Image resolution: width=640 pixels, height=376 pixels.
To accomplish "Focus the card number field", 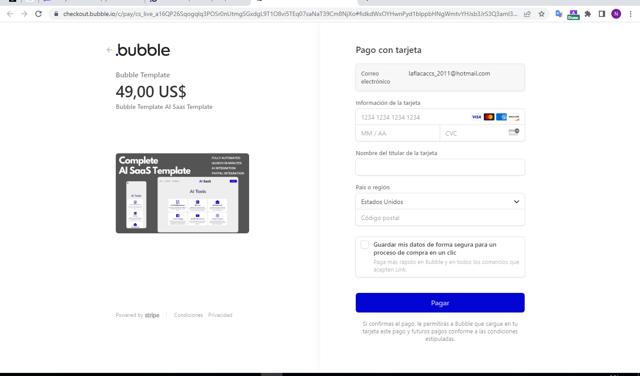I will [440, 117].
